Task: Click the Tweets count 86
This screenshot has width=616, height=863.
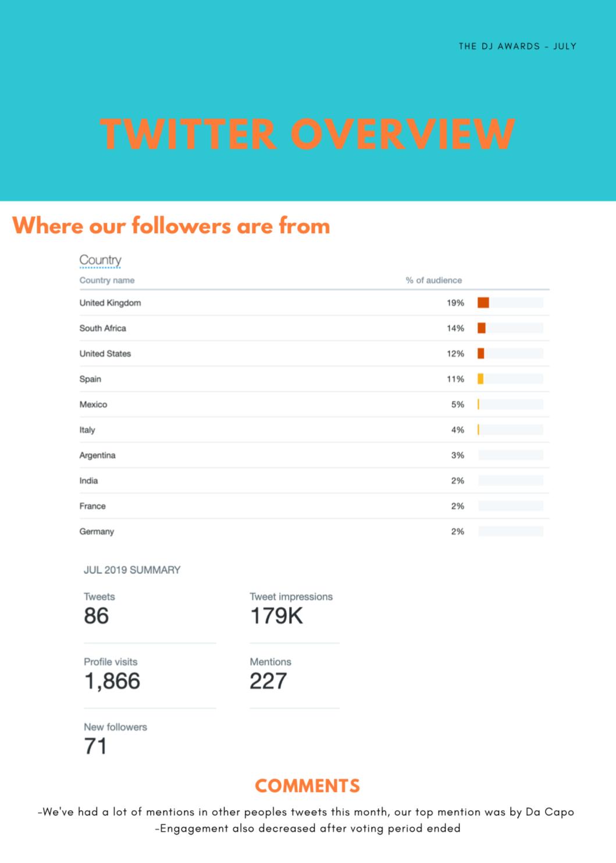Action: [97, 616]
